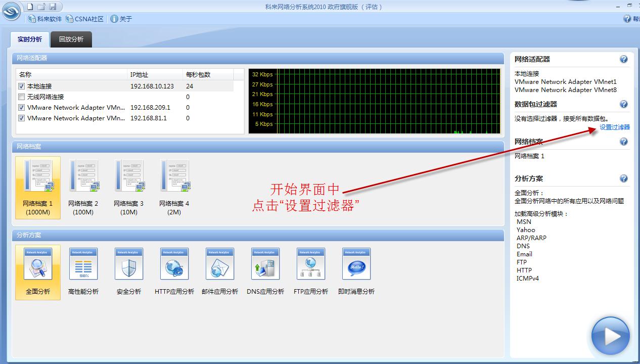The width and height of the screenshot is (640, 364).
Task: Select the DNS应用分析 scheme icon
Action: click(265, 263)
